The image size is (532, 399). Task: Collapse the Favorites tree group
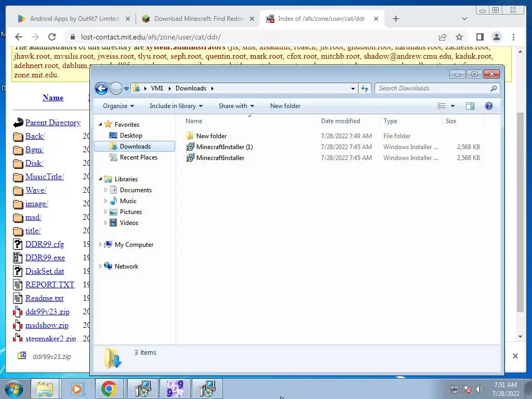(x=100, y=125)
